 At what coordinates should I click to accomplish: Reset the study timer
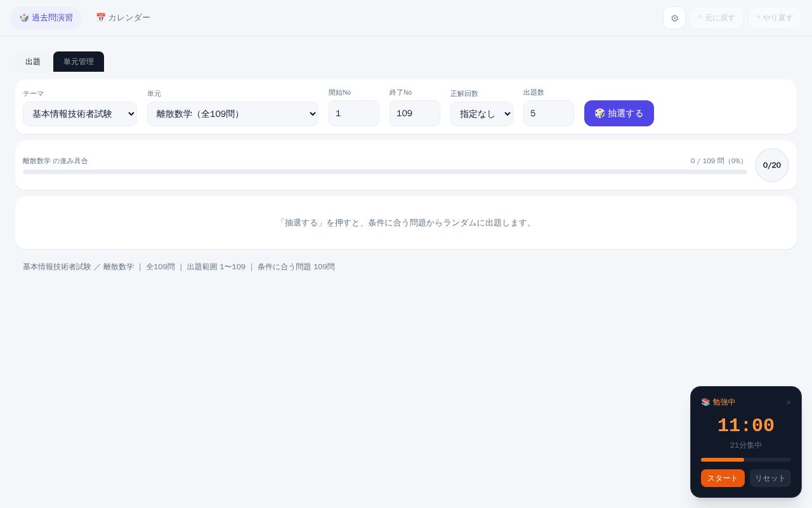point(770,478)
